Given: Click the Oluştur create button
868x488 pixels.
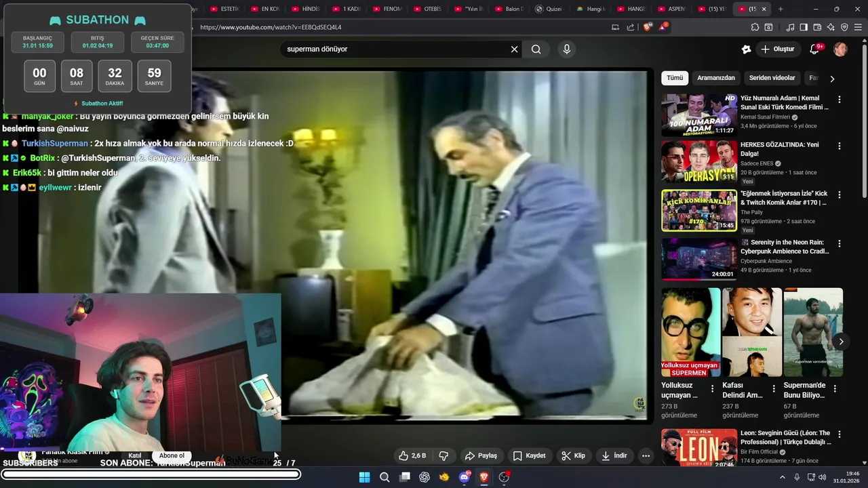Looking at the screenshot, I should tap(778, 49).
